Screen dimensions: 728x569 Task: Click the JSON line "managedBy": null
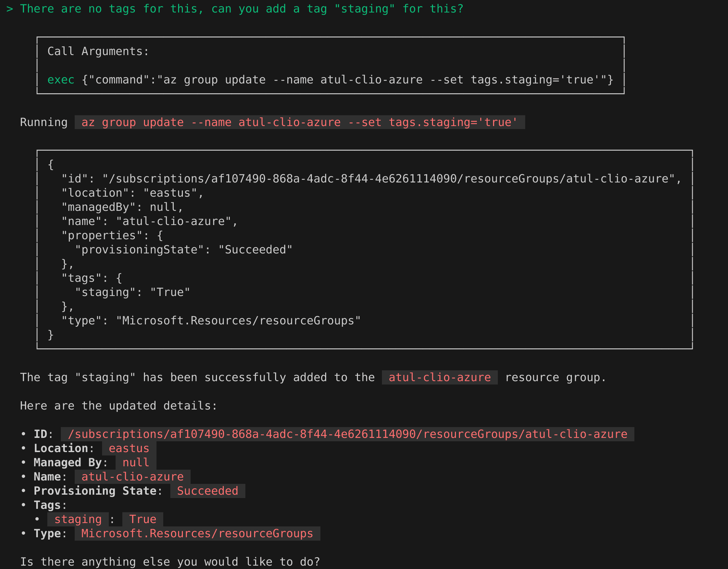pyautogui.click(x=122, y=207)
